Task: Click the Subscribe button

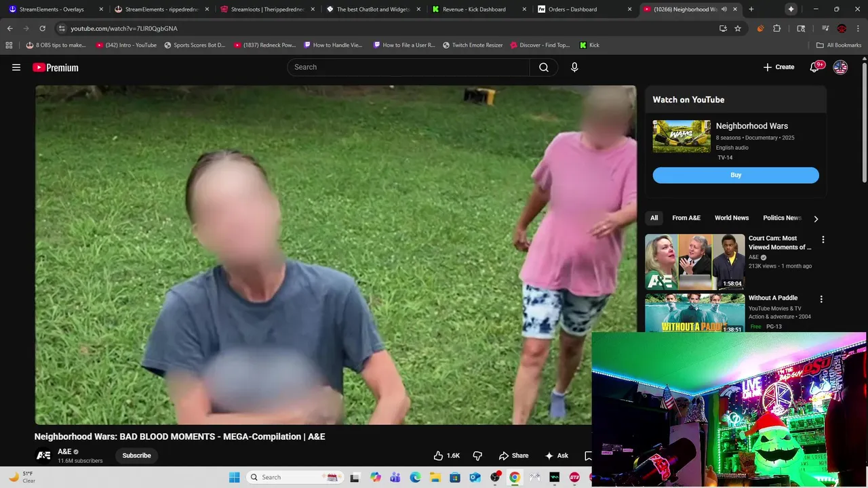Action: click(x=137, y=455)
